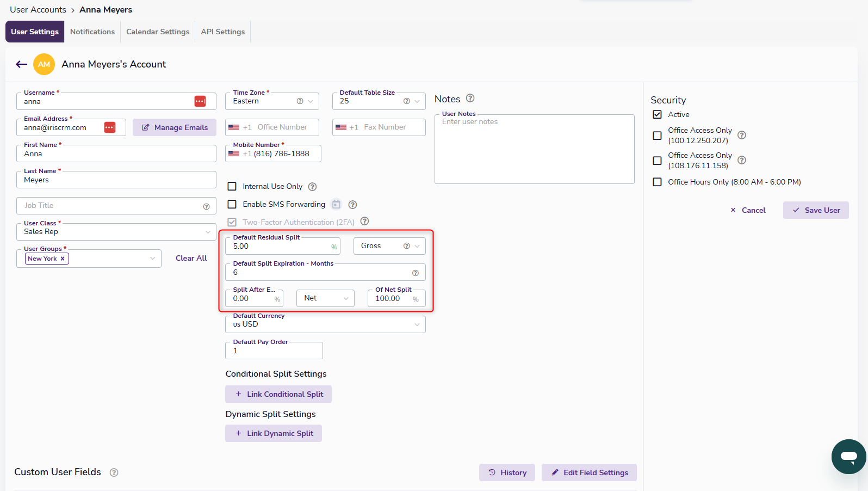Click the SMS forwarding schedule icon
Image resolution: width=868 pixels, height=491 pixels.
pyautogui.click(x=336, y=204)
